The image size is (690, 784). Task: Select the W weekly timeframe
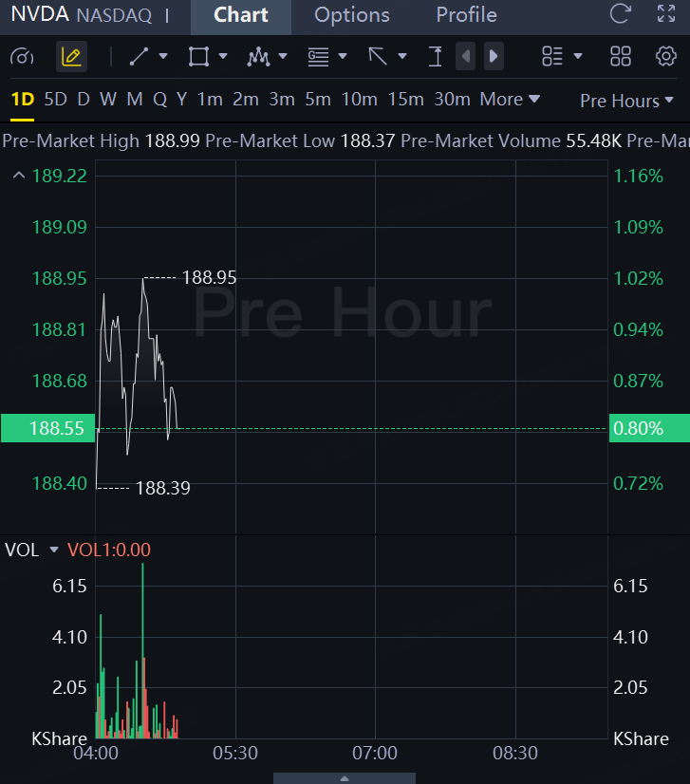click(x=108, y=100)
